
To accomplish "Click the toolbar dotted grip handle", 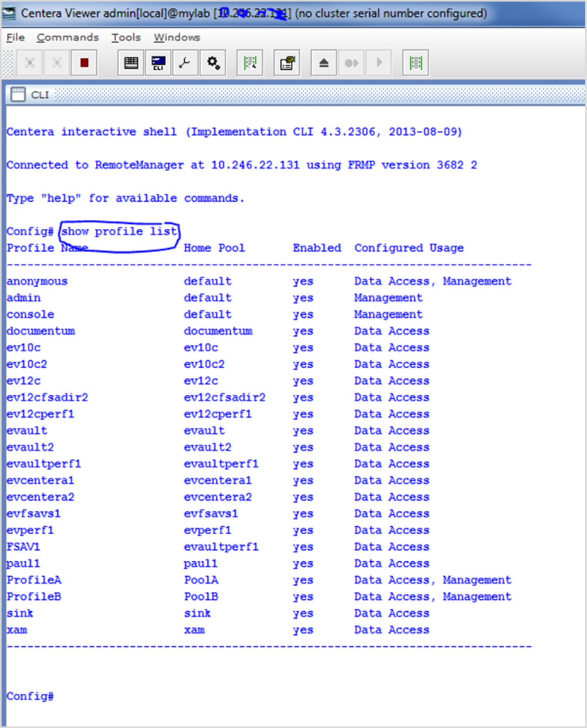I will 8,63.
